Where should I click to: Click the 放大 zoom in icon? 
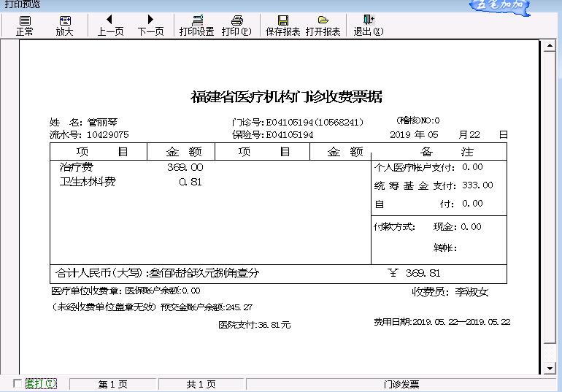point(65,20)
